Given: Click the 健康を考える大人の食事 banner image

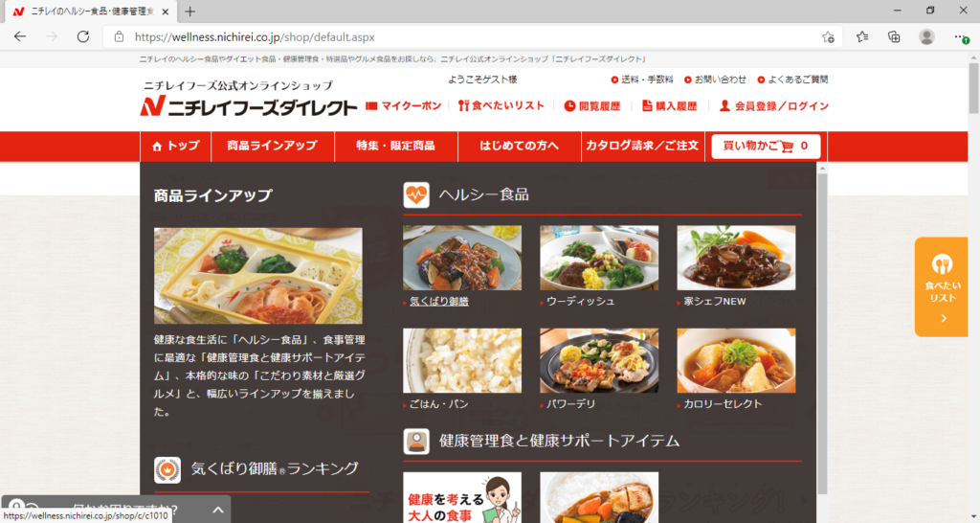Looking at the screenshot, I should pyautogui.click(x=462, y=497).
